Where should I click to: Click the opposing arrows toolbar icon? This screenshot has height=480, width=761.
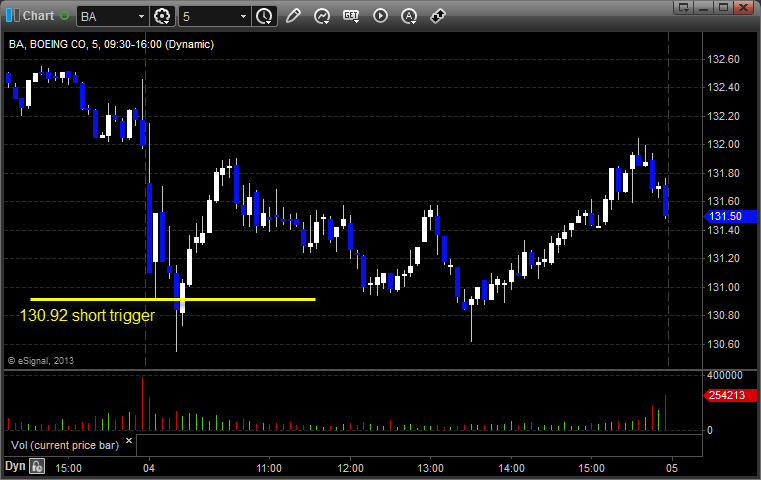(438, 16)
